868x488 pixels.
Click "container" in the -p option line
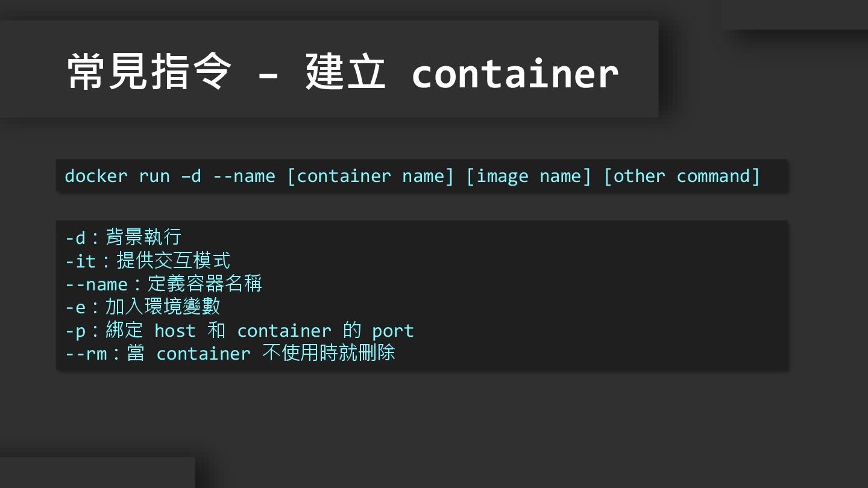tap(284, 330)
